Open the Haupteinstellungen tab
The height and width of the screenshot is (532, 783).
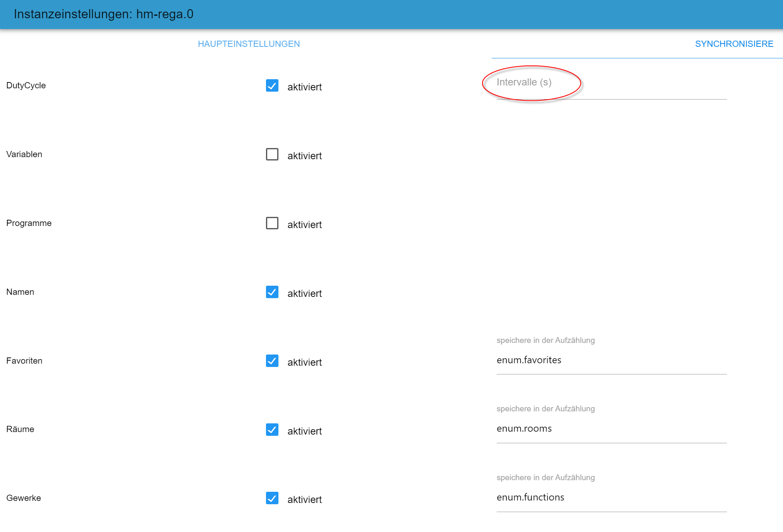(249, 44)
